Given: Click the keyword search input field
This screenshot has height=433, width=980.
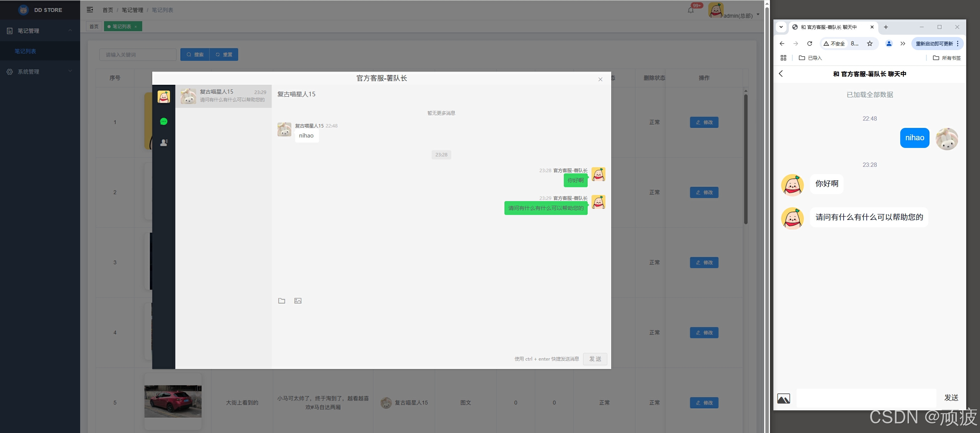Looking at the screenshot, I should [x=137, y=54].
